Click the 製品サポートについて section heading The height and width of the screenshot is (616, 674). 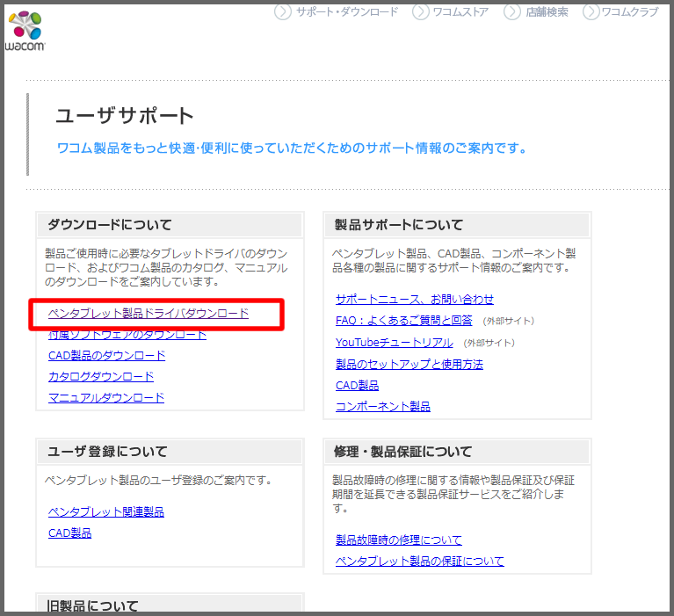[x=398, y=224]
